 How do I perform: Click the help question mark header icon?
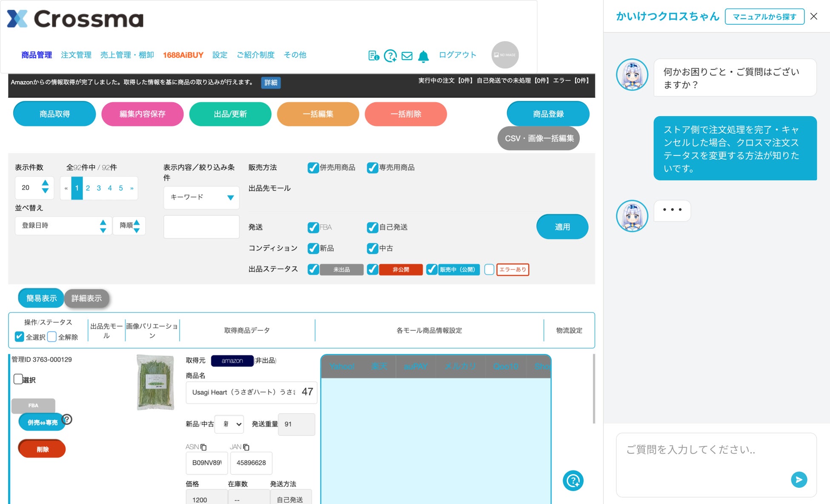(x=390, y=56)
